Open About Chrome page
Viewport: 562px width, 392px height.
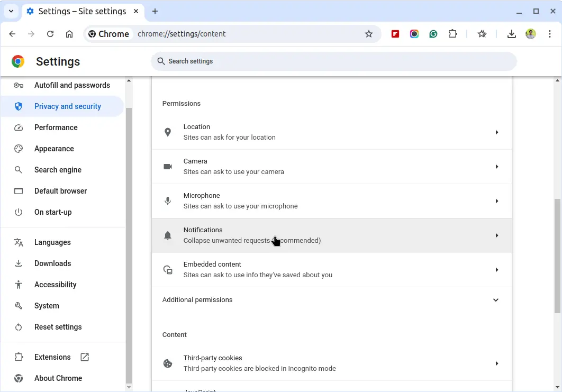(x=62, y=378)
